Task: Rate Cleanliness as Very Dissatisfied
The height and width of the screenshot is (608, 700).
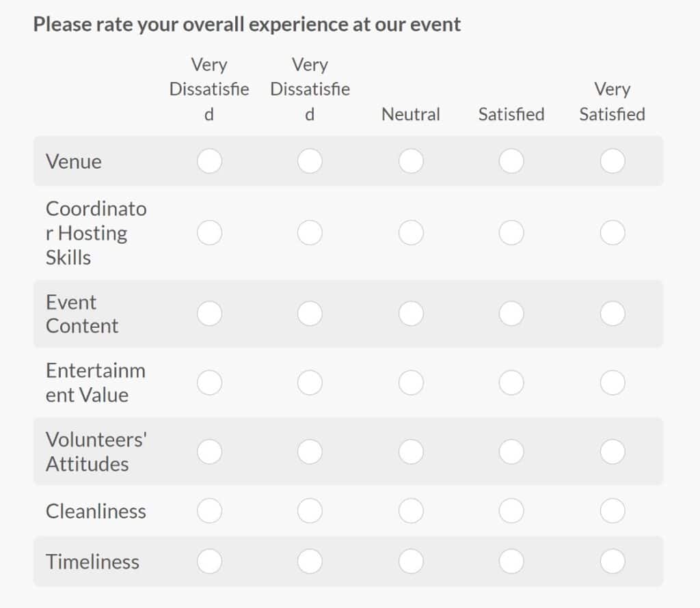Action: (x=209, y=510)
